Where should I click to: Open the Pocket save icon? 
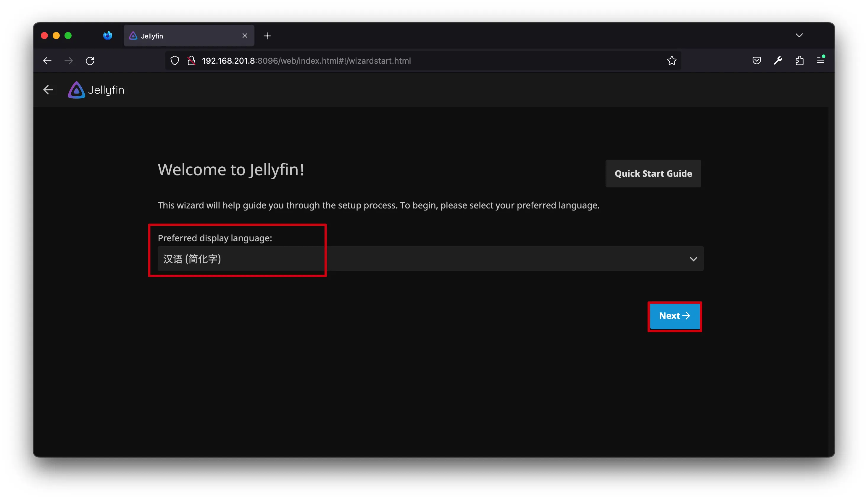click(756, 61)
